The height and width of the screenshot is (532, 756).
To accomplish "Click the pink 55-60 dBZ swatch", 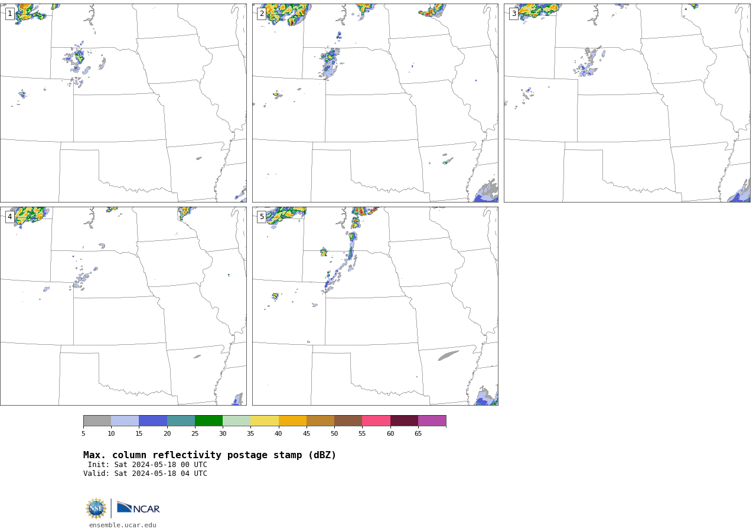I will pyautogui.click(x=376, y=421).
